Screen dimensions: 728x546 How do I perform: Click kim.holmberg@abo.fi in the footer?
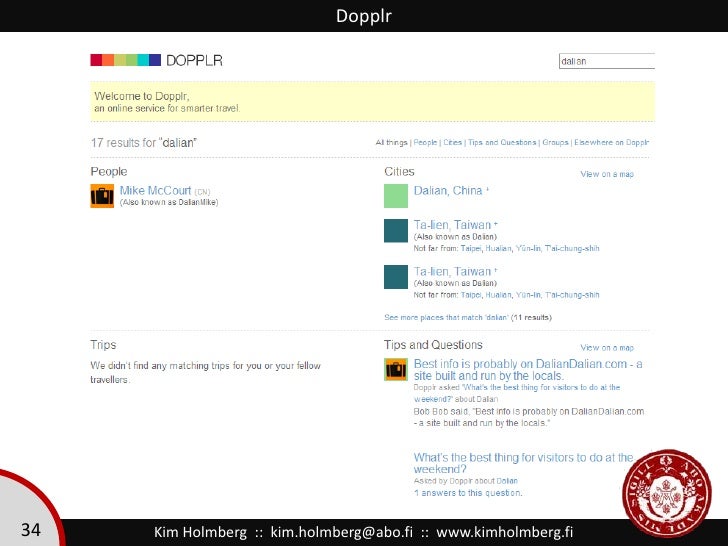342,532
